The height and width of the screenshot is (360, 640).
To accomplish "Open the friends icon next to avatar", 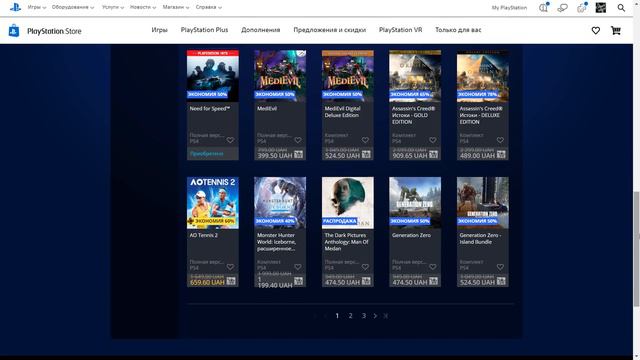I will coord(582,7).
